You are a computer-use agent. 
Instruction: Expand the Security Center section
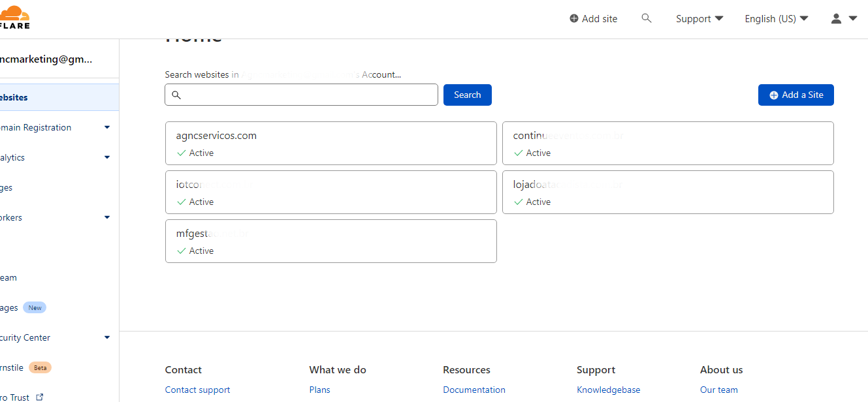[107, 338]
